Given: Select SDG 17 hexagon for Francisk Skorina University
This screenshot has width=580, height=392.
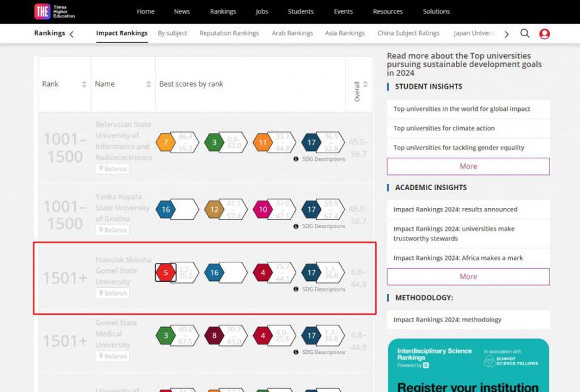Looking at the screenshot, I should (x=311, y=273).
